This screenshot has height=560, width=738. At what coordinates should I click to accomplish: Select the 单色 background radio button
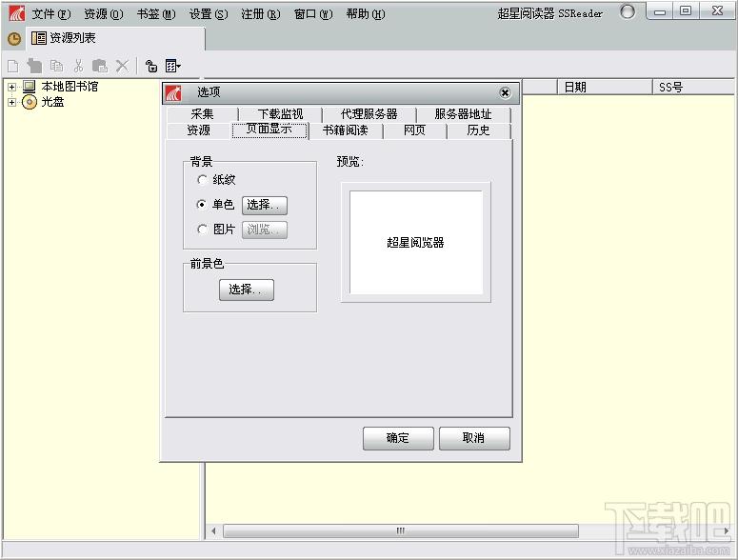pyautogui.click(x=202, y=204)
